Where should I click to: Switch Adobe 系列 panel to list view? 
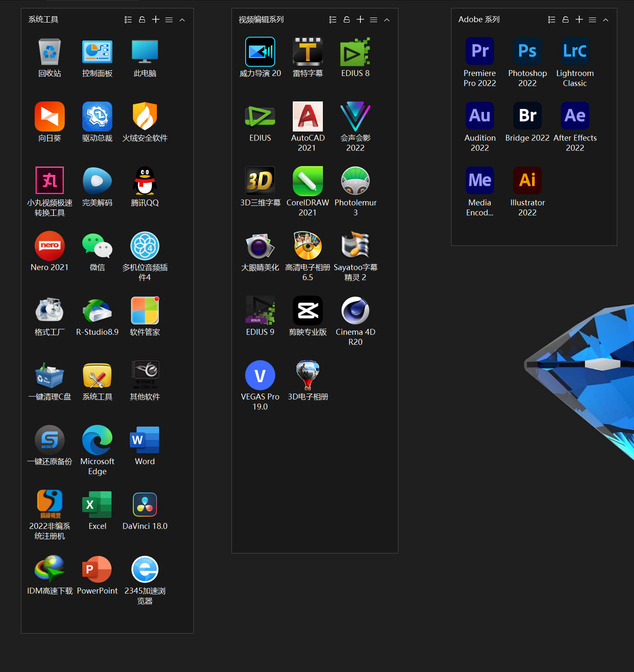point(552,20)
